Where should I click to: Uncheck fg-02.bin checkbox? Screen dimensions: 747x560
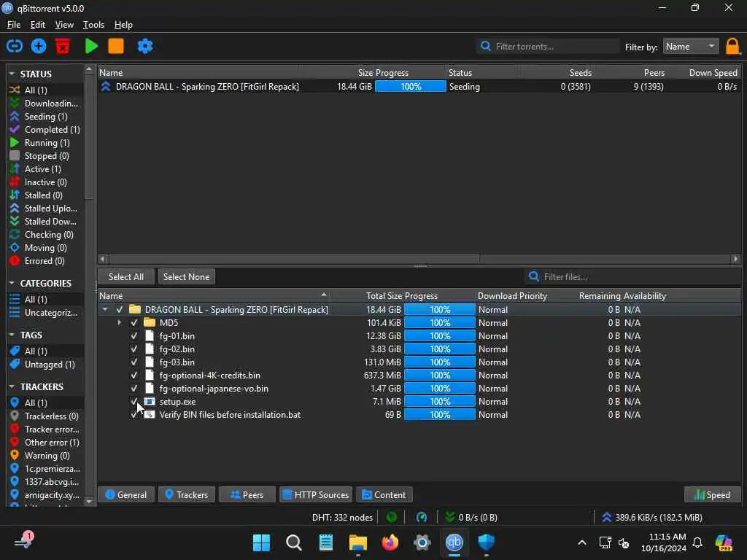(134, 349)
